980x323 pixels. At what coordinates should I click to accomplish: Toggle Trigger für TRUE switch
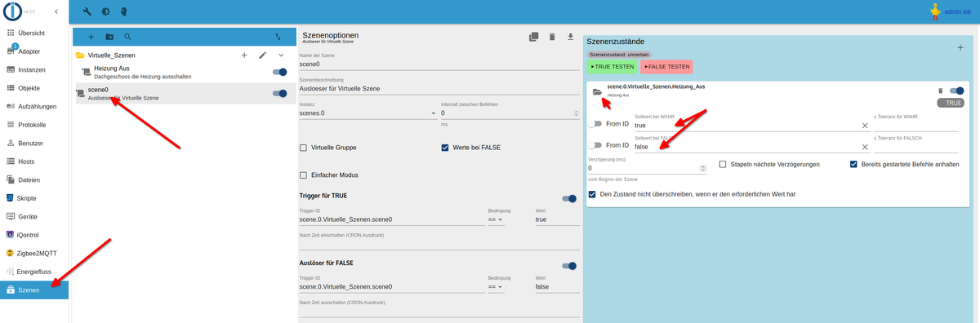[x=569, y=198]
